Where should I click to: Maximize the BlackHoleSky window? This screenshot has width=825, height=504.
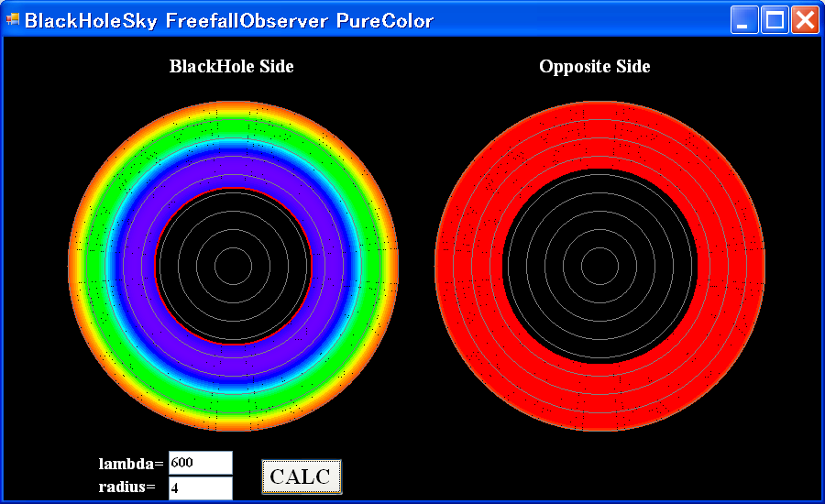[775, 20]
